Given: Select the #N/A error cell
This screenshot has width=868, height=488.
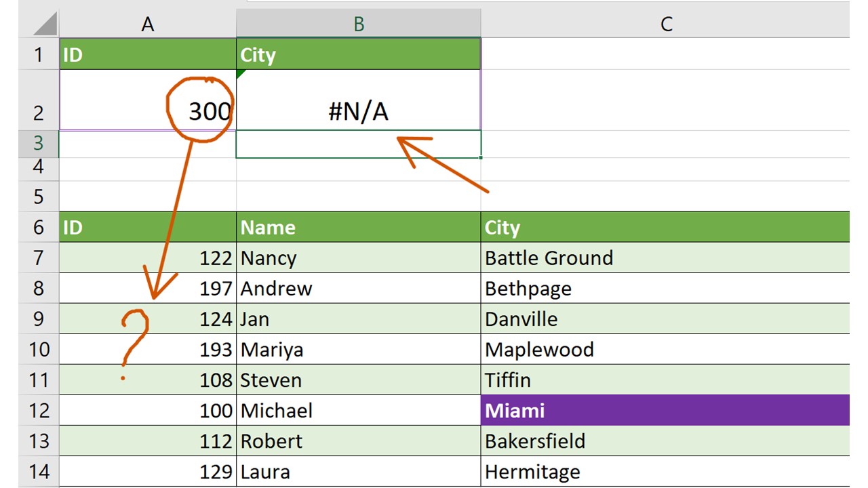Looking at the screenshot, I should click(x=359, y=100).
